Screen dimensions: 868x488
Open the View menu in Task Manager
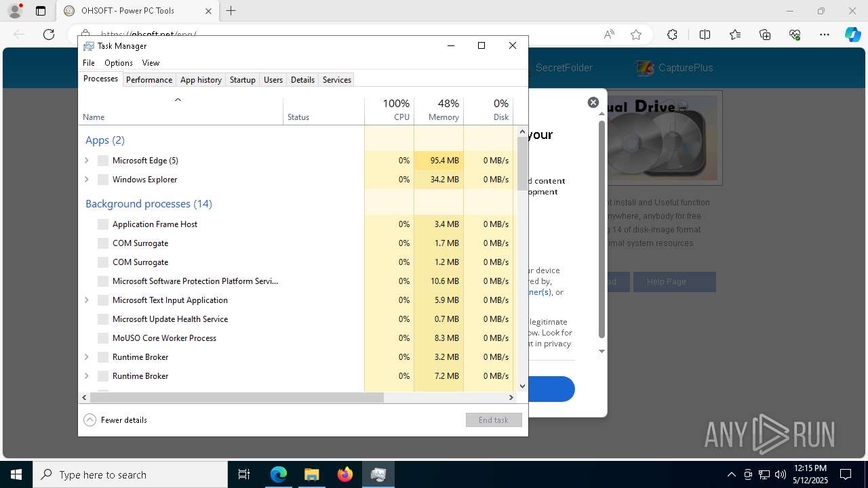(x=151, y=63)
